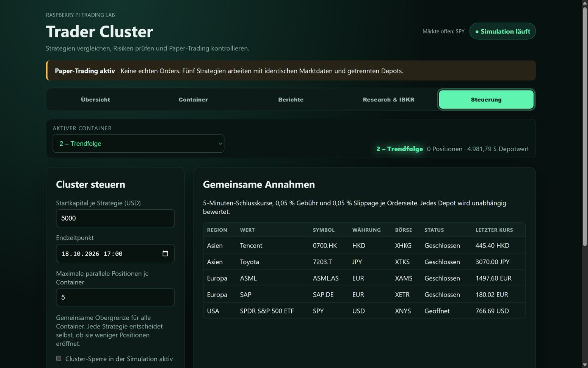
Task: Switch to the Übersicht tab
Action: 95,100
